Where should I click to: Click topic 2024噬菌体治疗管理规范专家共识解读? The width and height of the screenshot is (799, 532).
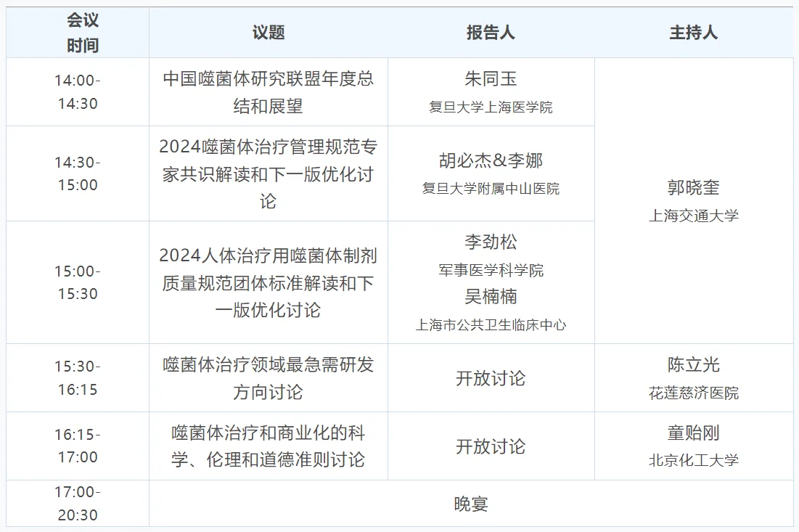pyautogui.click(x=269, y=173)
